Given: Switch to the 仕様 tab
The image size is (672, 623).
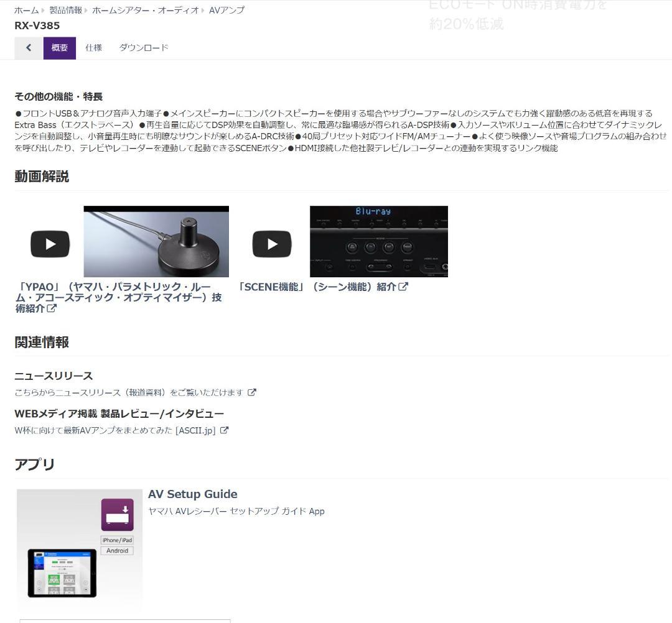Looking at the screenshot, I should click(x=93, y=47).
